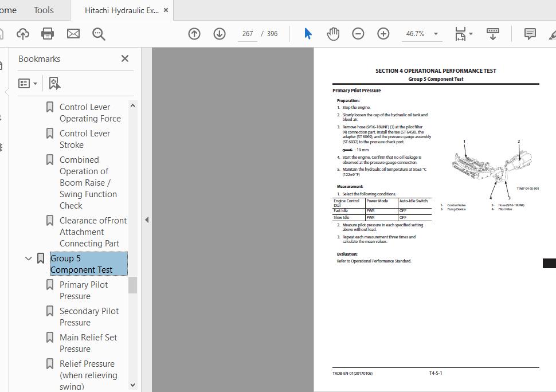Go to next page arrow
Viewport: 556px width, 392px height.
[220, 34]
